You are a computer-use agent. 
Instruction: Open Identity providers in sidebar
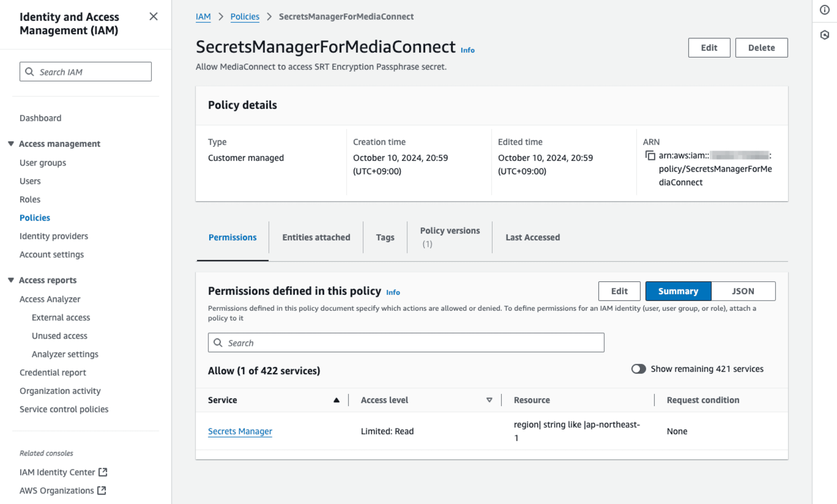pos(54,236)
